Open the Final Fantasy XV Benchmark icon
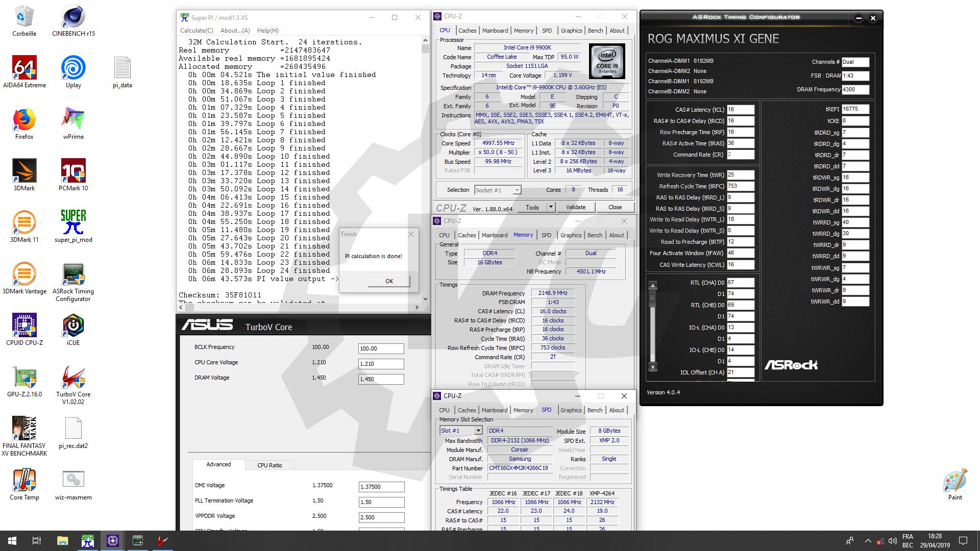The width and height of the screenshot is (980, 551). 24,436
